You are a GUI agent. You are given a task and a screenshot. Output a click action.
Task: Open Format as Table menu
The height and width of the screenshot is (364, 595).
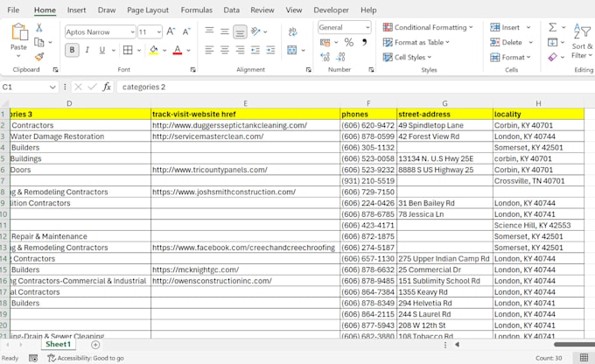(416, 42)
